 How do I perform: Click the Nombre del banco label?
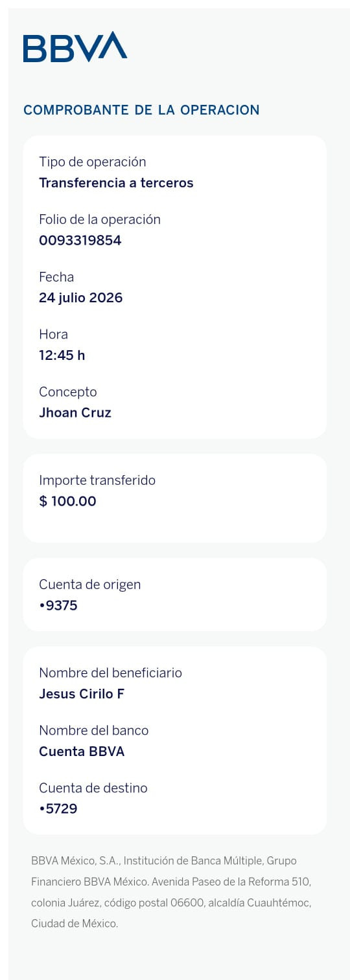pos(94,730)
